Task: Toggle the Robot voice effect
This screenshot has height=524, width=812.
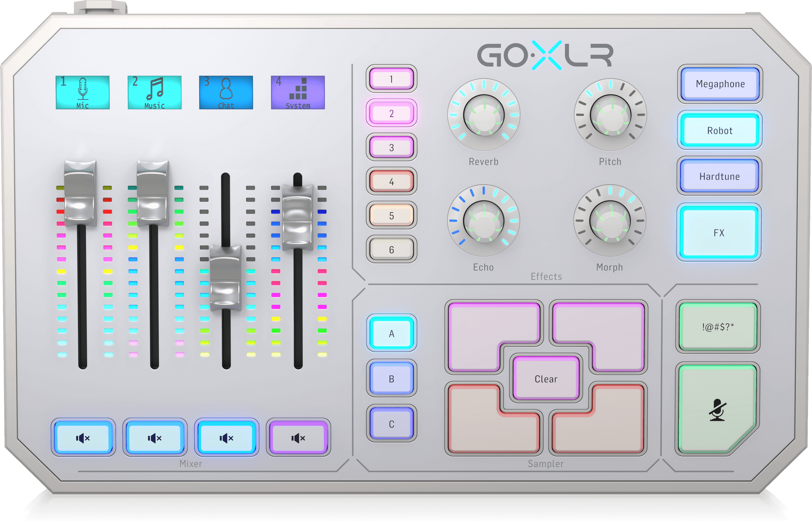Action: tap(720, 131)
